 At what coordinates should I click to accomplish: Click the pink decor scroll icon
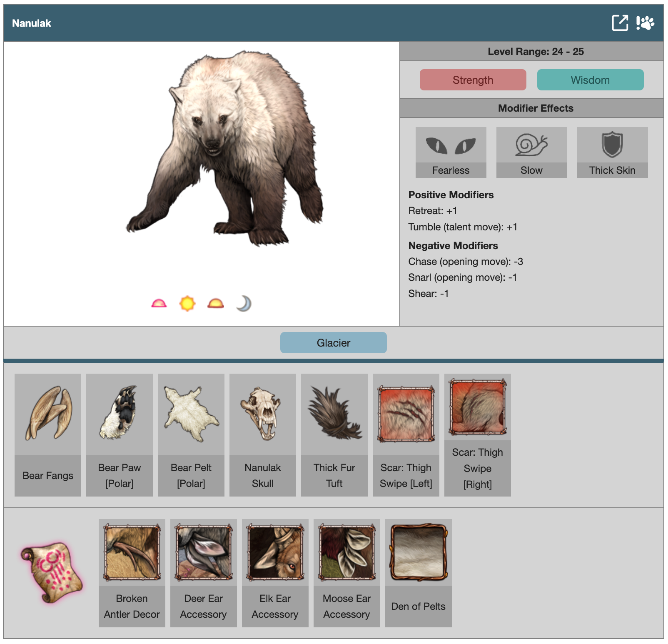click(52, 572)
